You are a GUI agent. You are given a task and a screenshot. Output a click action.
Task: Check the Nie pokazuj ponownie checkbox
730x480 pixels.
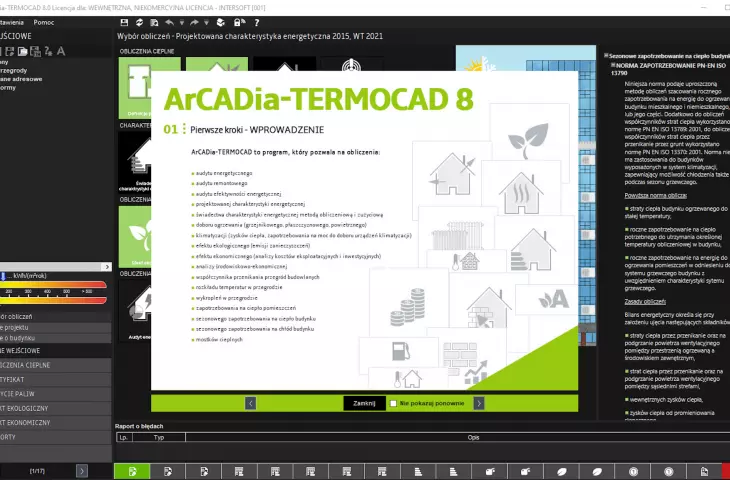click(393, 404)
